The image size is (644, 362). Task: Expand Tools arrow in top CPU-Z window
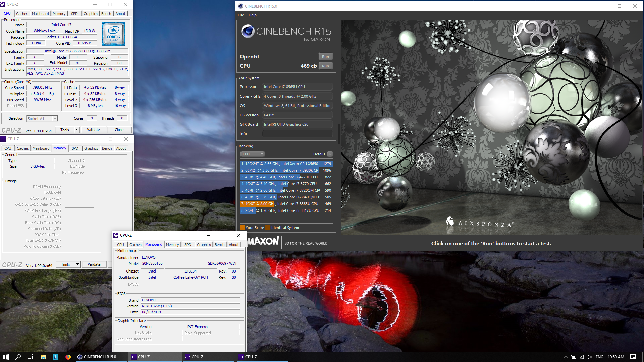(x=77, y=130)
